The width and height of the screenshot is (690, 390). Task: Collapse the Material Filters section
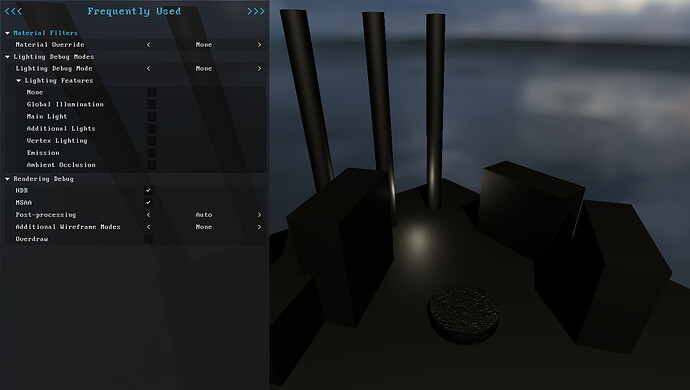[7, 33]
